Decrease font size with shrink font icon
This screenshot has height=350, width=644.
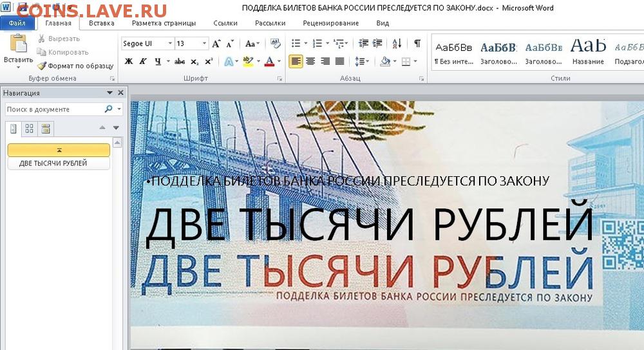pos(230,44)
